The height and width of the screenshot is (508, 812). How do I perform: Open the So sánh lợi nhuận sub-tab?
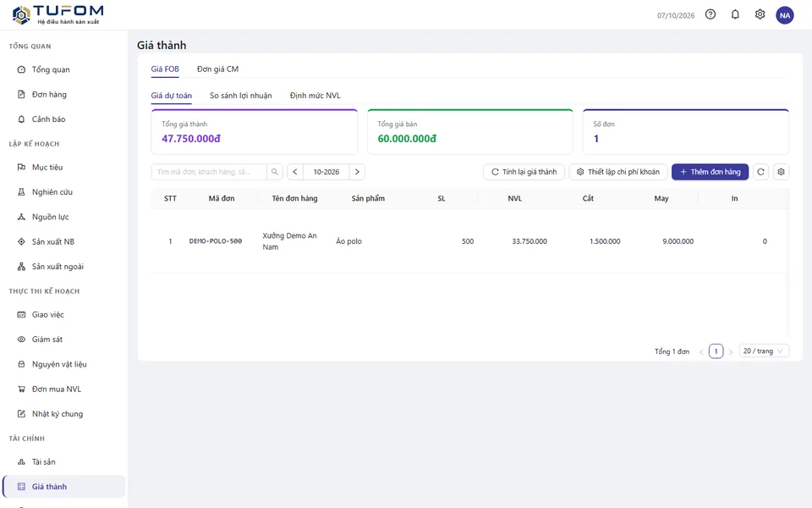point(241,96)
